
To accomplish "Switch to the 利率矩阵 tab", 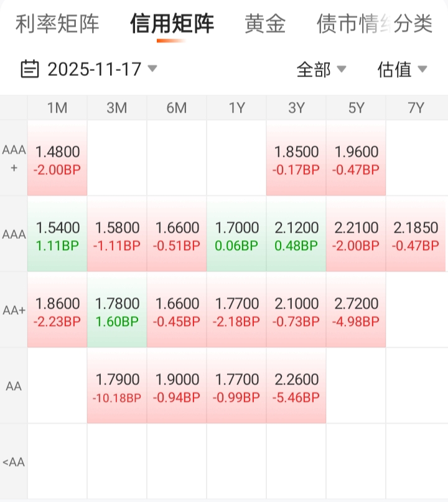I will [57, 24].
